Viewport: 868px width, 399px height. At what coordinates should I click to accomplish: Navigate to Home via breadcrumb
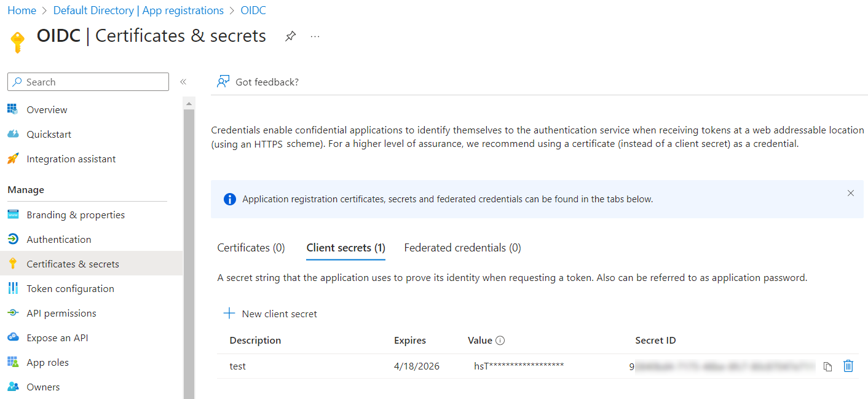point(22,10)
